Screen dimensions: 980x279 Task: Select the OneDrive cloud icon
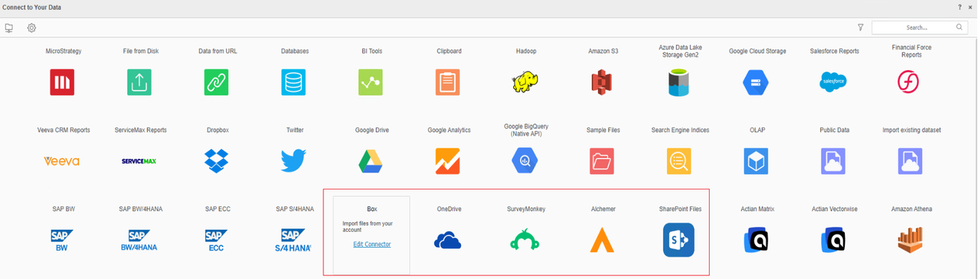[x=447, y=240]
